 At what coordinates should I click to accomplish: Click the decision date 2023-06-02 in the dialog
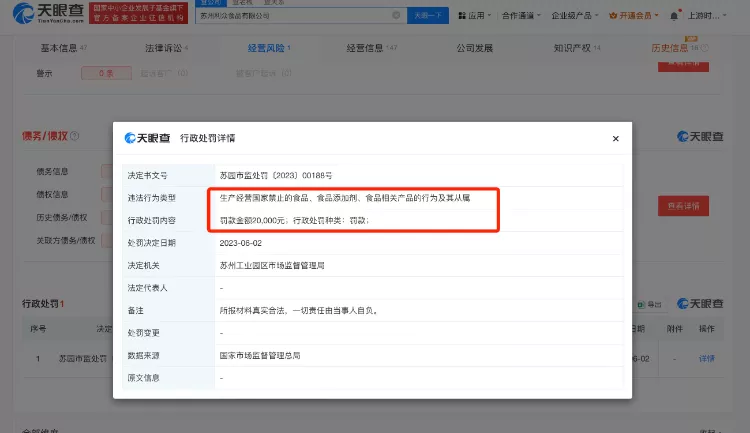click(241, 243)
